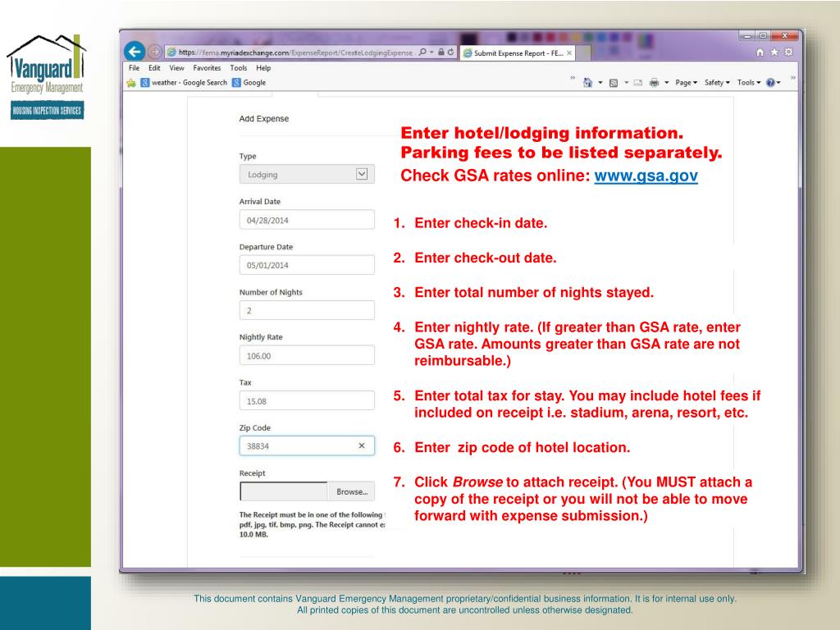Click the refresh icon in address bar

tap(451, 52)
